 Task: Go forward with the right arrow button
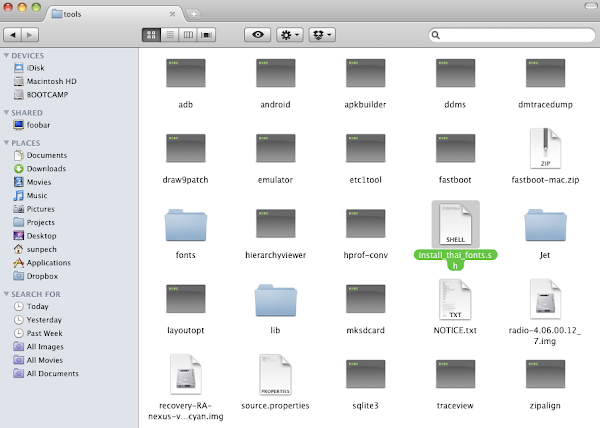[x=30, y=35]
